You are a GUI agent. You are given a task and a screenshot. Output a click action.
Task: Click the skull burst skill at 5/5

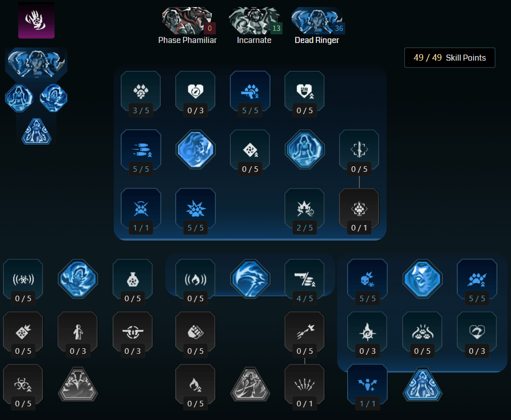367,282
